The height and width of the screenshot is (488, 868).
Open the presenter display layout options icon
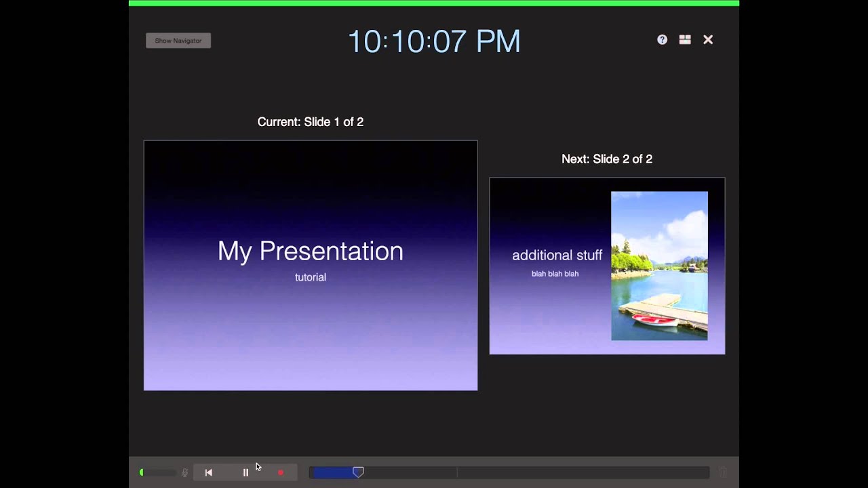point(685,40)
